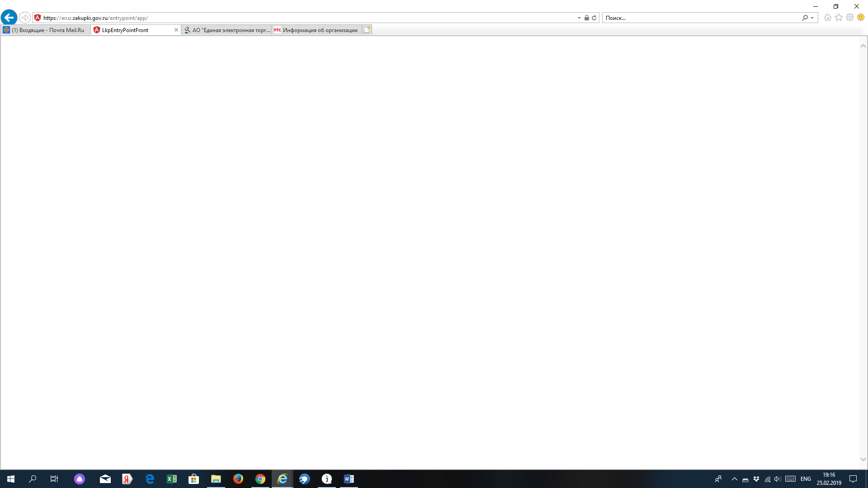
Task: Open the Home page icon
Action: click(827, 18)
